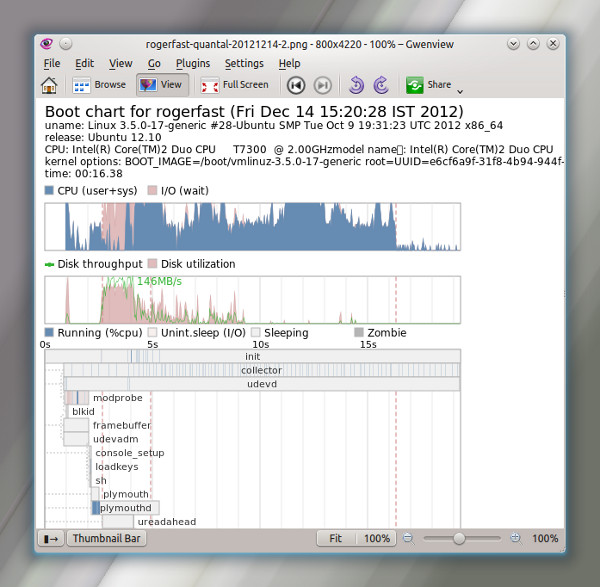Open the File menu
The width and height of the screenshot is (600, 587).
tap(52, 64)
